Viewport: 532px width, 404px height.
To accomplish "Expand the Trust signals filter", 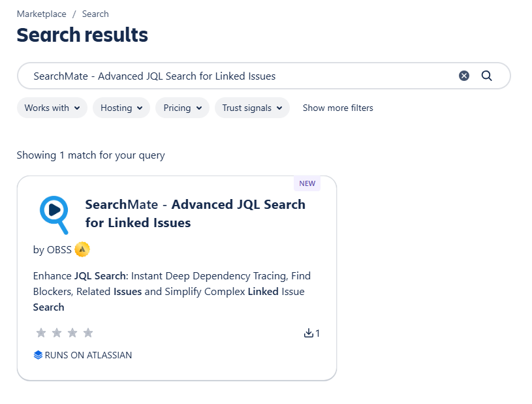I will [252, 108].
